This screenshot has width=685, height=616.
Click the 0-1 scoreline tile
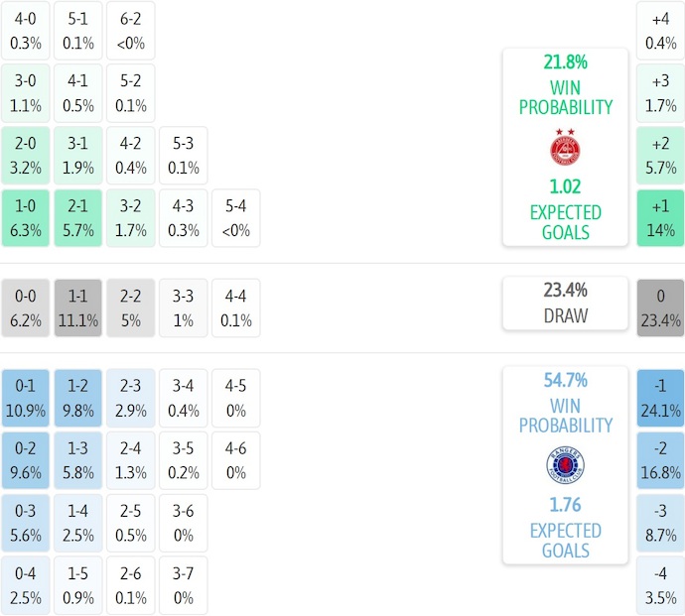click(x=26, y=397)
